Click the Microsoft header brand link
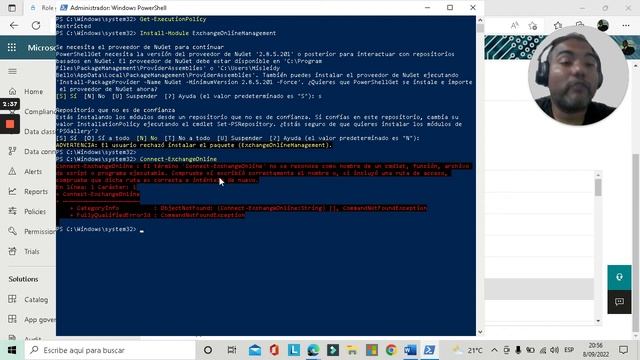This screenshot has width=640, height=360. [41, 48]
